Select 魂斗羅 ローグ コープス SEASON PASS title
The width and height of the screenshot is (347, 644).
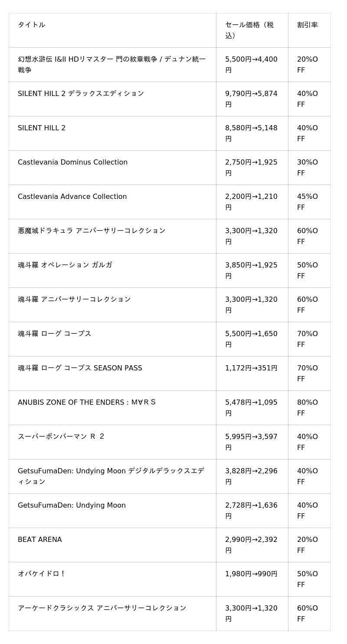coord(80,368)
